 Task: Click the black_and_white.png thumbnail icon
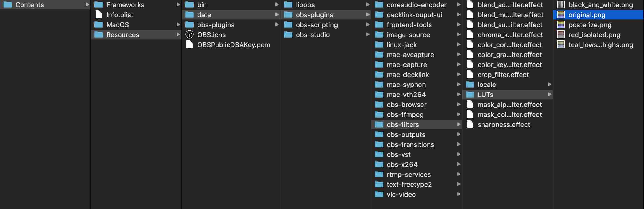(561, 5)
